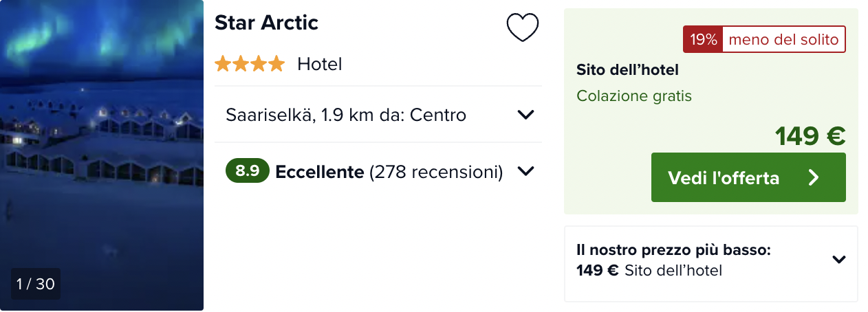
Task: Click the large green 149 € price
Action: click(x=810, y=136)
